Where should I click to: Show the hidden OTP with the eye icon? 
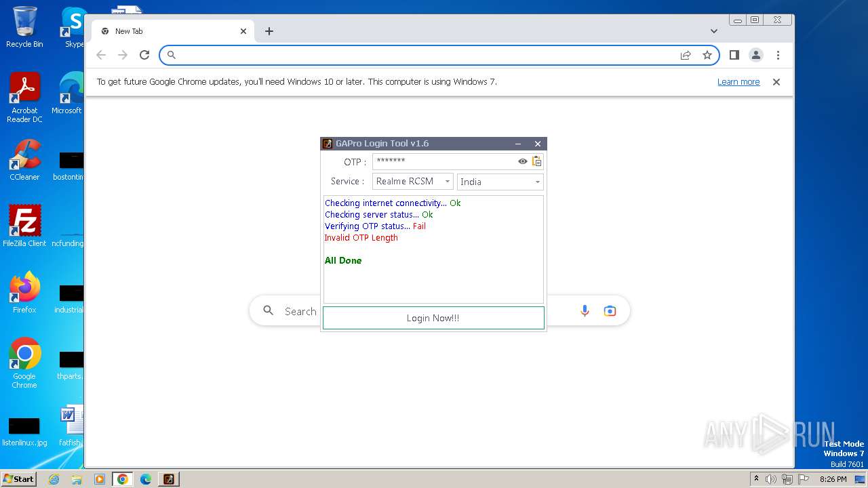[523, 161]
